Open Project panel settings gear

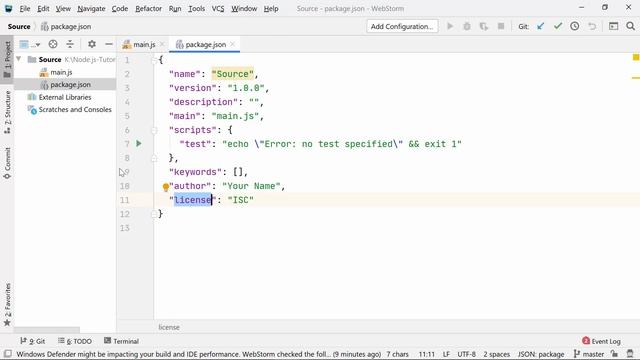pyautogui.click(x=92, y=44)
